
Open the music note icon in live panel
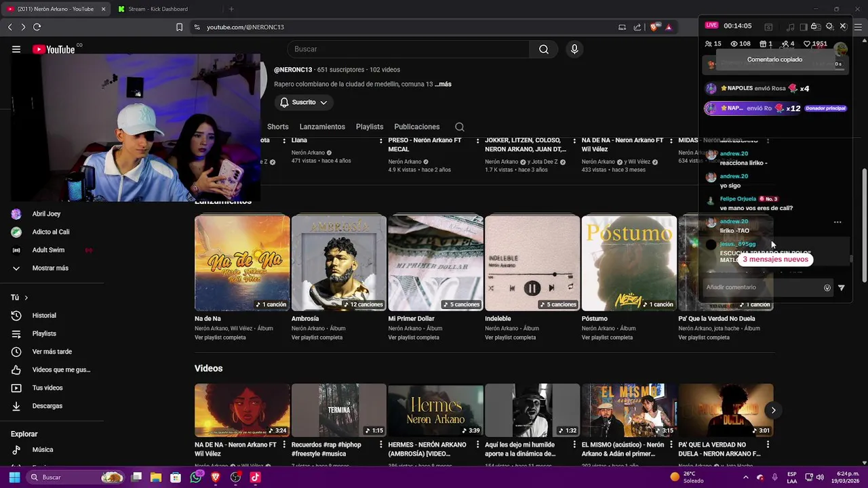click(x=791, y=26)
